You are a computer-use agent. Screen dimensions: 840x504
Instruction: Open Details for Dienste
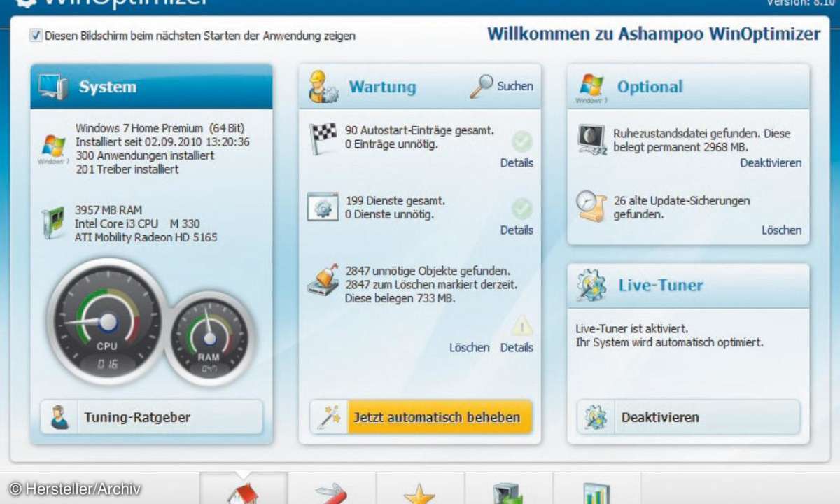coord(517,230)
